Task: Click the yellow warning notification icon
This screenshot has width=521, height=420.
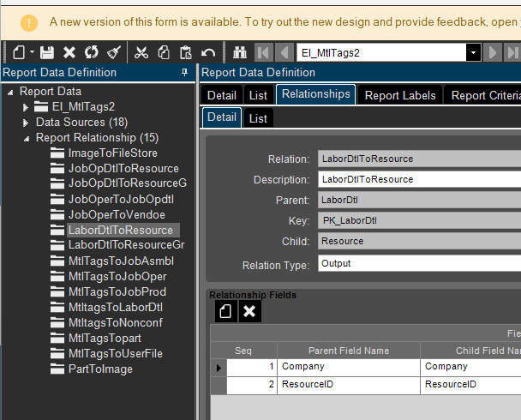Action: click(x=29, y=23)
